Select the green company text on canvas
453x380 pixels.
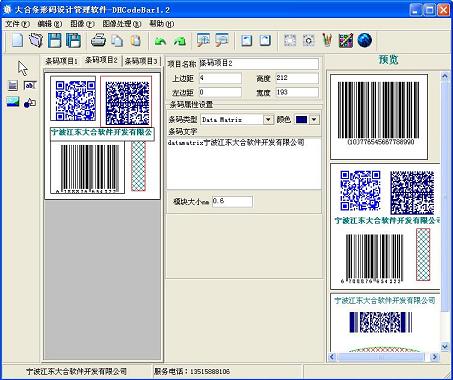pyautogui.click(x=102, y=134)
